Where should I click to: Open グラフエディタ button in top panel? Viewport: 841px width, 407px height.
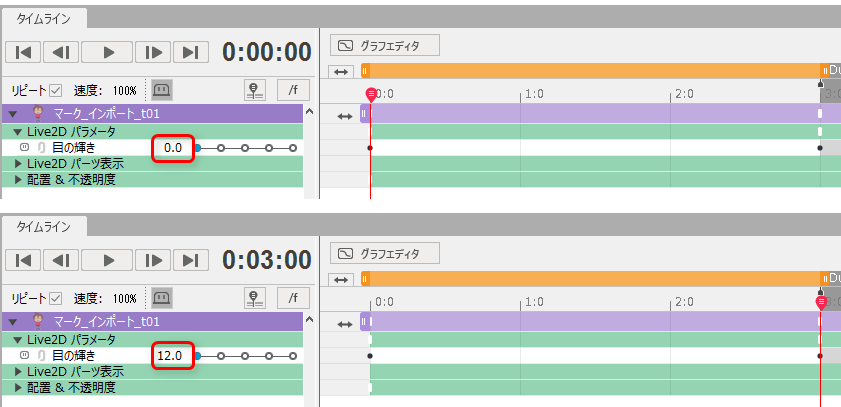(385, 46)
